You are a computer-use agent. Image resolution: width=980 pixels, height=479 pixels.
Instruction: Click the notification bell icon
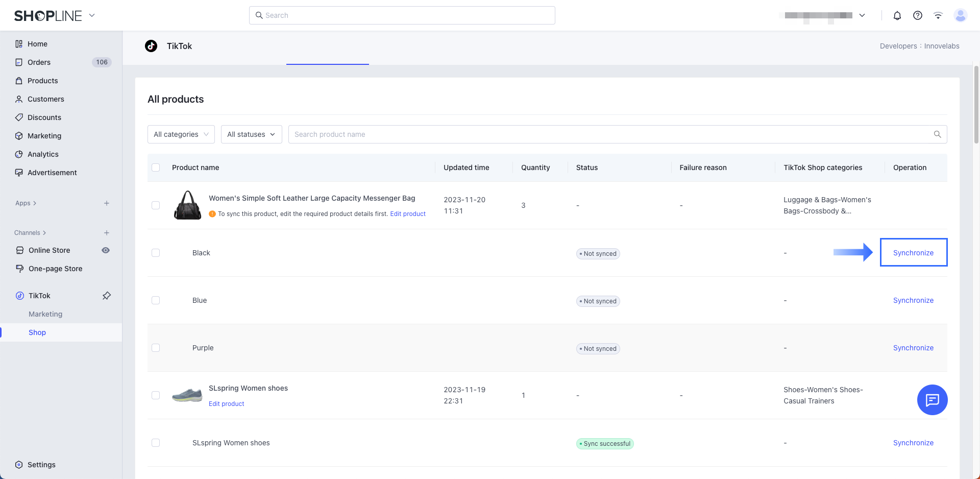897,15
